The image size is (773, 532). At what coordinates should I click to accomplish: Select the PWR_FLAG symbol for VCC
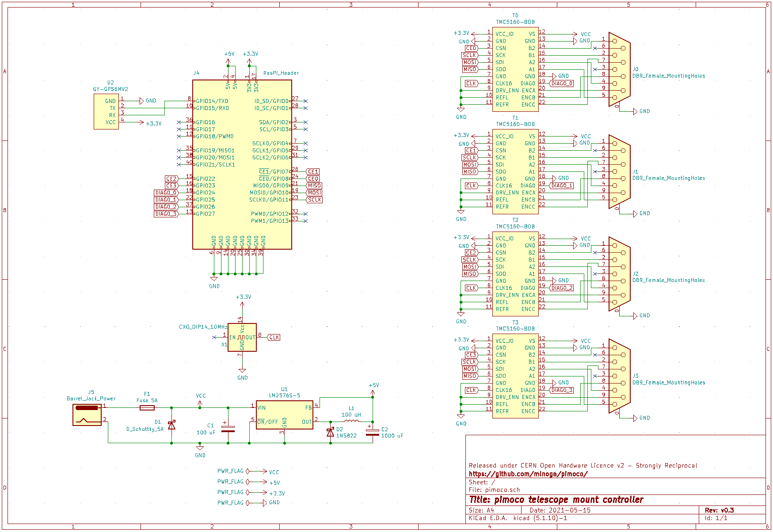coord(242,471)
